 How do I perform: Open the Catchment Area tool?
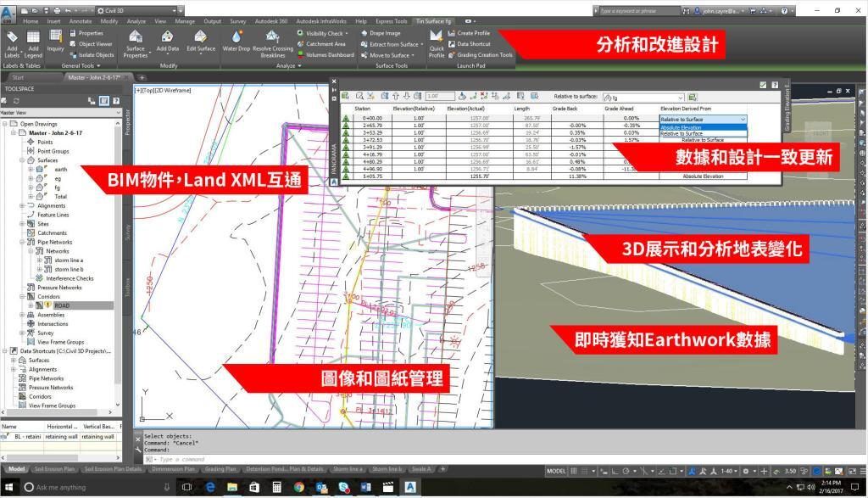(321, 44)
